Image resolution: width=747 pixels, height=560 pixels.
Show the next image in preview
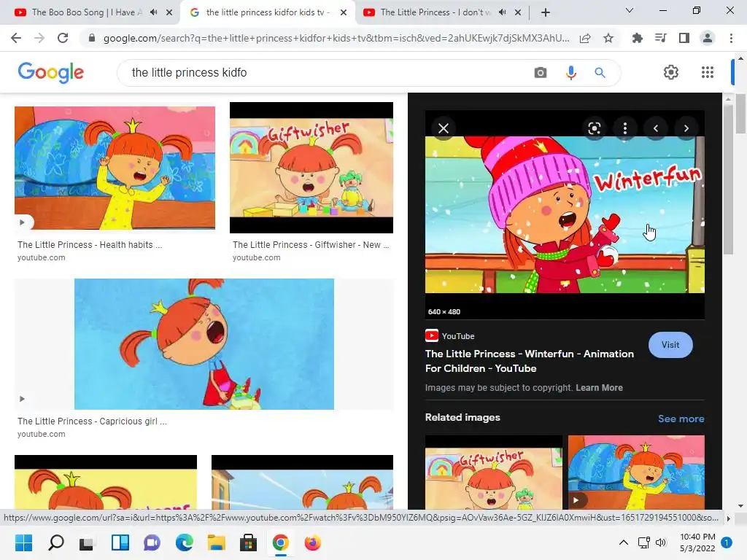(x=686, y=128)
